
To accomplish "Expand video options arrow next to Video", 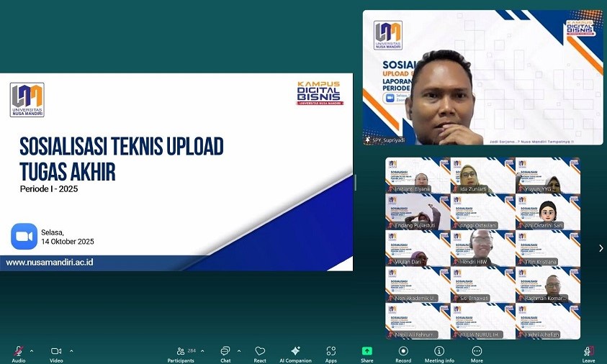I will click(71, 351).
